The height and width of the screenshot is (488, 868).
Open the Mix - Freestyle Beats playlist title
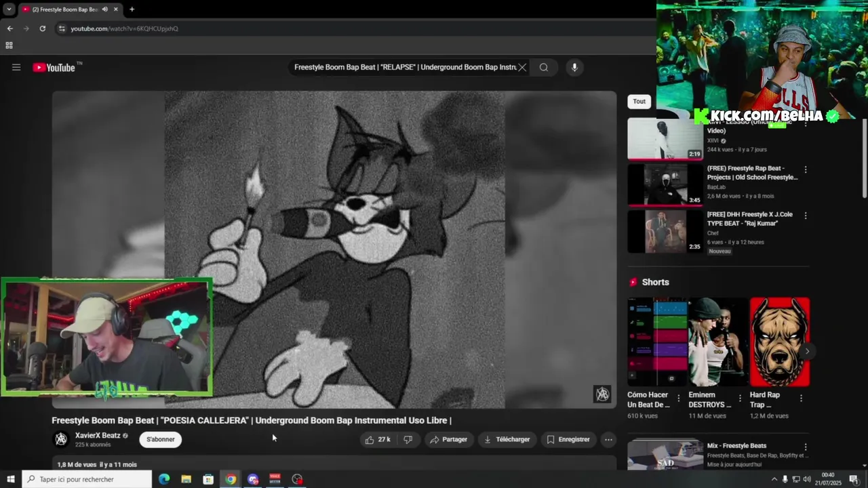pos(736,445)
